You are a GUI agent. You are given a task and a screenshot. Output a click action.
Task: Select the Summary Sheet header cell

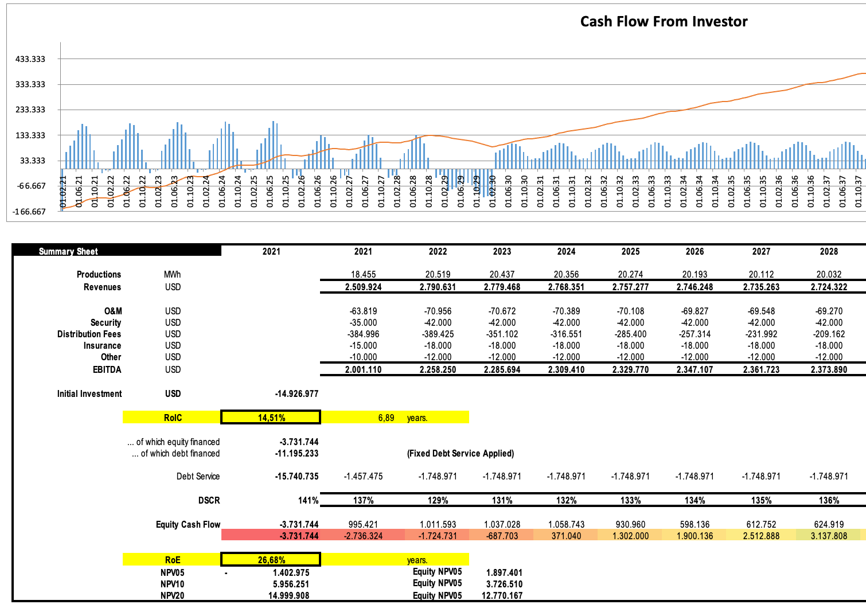coord(68,251)
